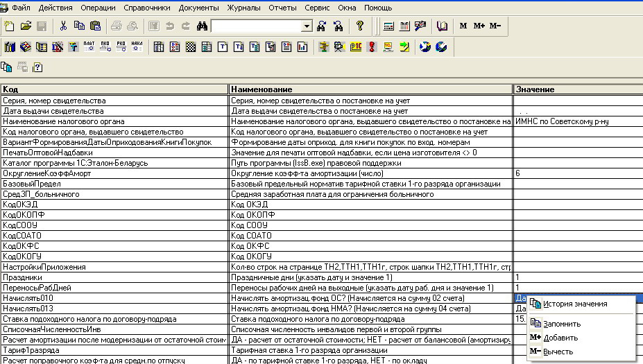Open the ПКО cash receipt order icon

coord(105,46)
